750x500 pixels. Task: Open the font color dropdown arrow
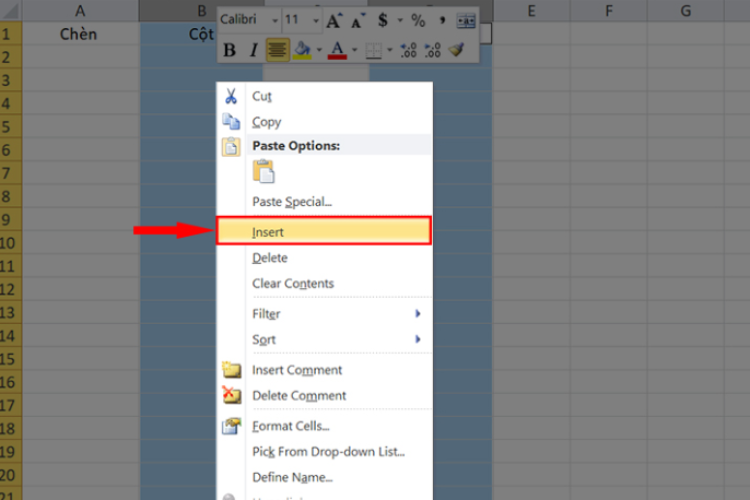354,50
